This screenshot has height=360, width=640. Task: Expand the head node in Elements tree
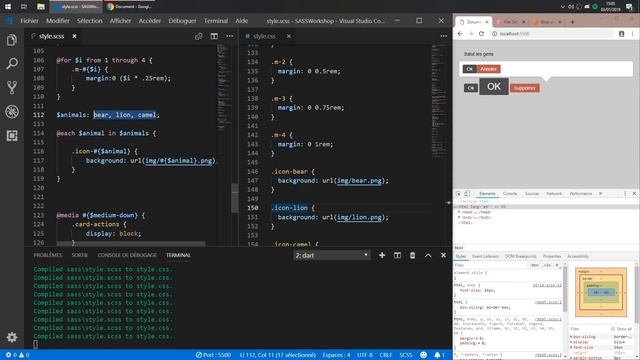click(x=459, y=212)
